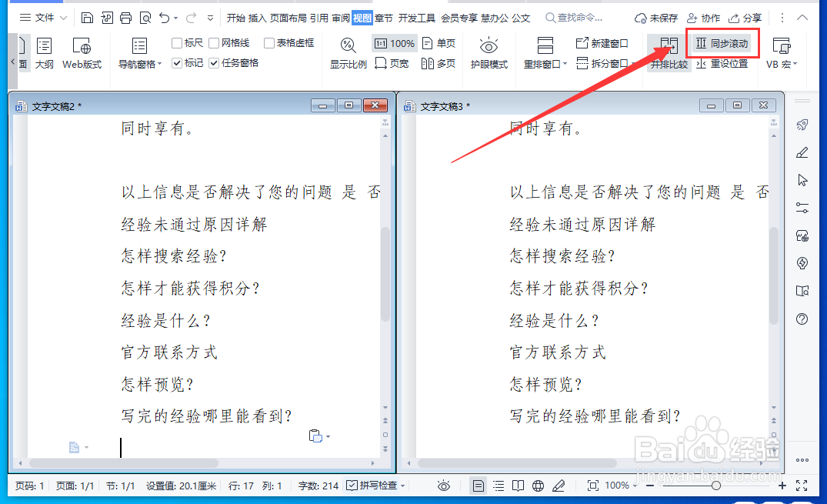Open the 文件 menu dropdown
Viewport: 827px width, 504px height.
[x=43, y=18]
